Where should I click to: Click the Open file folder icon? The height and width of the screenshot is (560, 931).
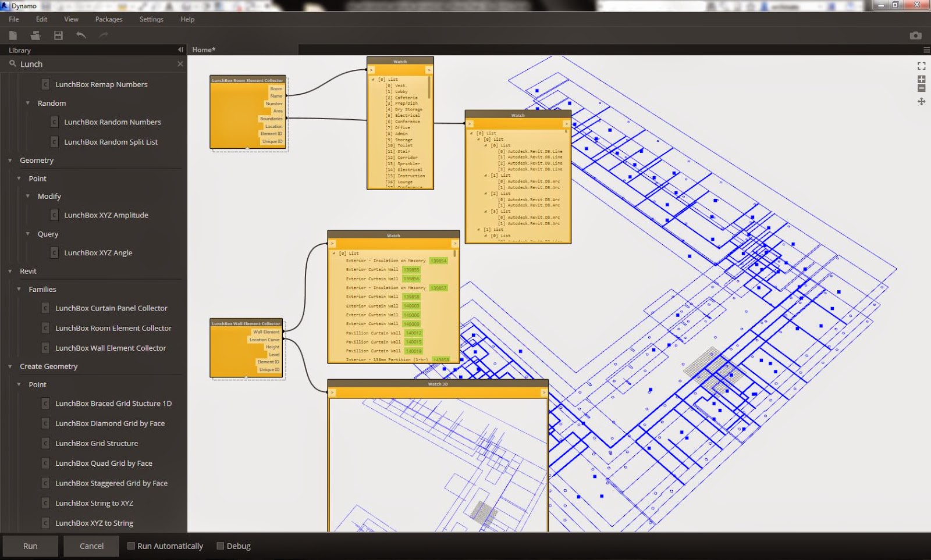click(x=35, y=35)
